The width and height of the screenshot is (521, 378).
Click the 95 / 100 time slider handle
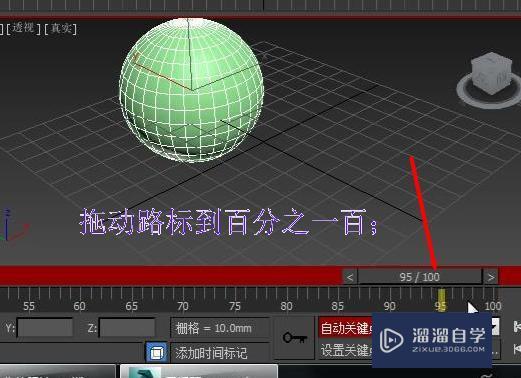420,277
